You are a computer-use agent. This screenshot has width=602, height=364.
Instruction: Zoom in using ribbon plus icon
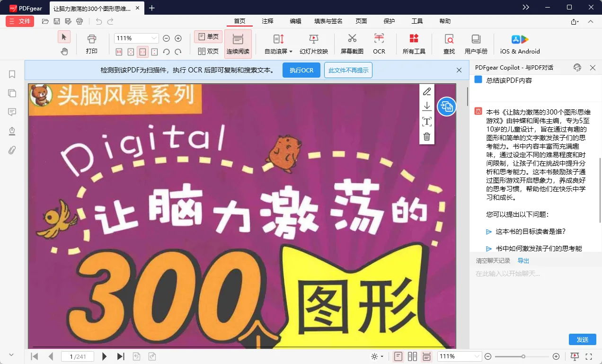pyautogui.click(x=178, y=38)
